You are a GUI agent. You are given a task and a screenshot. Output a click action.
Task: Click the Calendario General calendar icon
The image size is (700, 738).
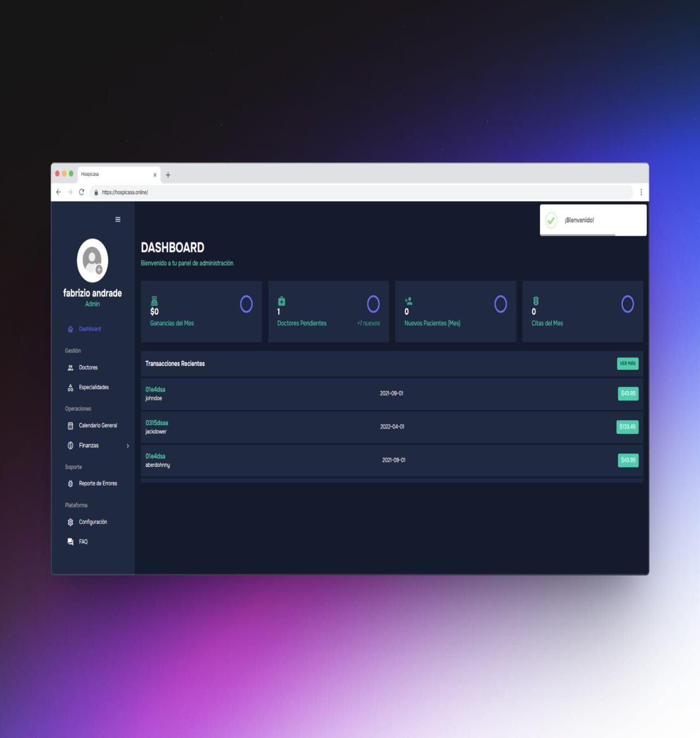tap(70, 425)
